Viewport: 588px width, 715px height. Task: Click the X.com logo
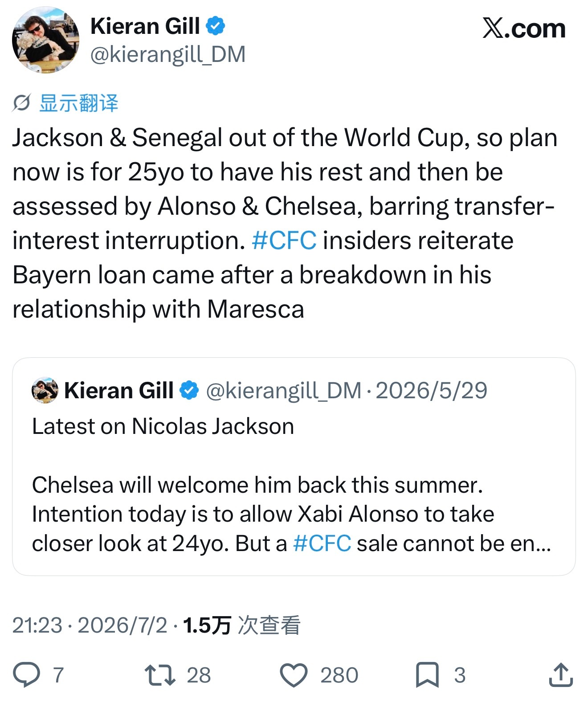point(524,29)
